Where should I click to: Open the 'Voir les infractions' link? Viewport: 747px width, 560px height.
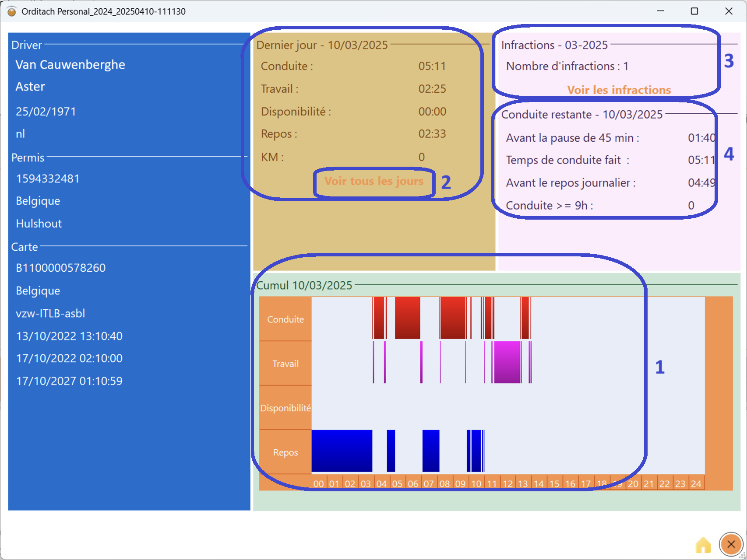point(619,90)
